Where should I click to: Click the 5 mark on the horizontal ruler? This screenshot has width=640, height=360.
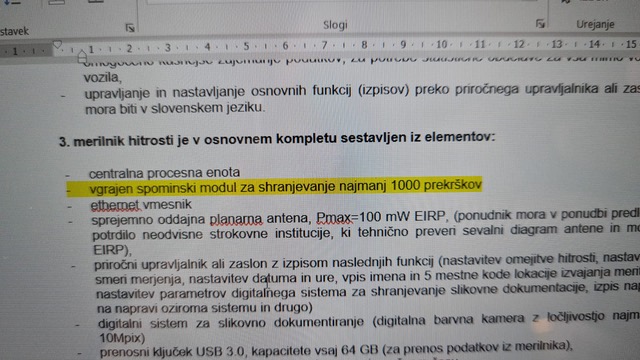(246, 46)
